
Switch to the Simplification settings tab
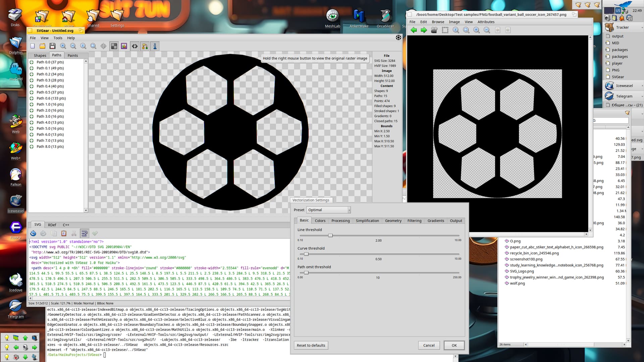click(367, 221)
